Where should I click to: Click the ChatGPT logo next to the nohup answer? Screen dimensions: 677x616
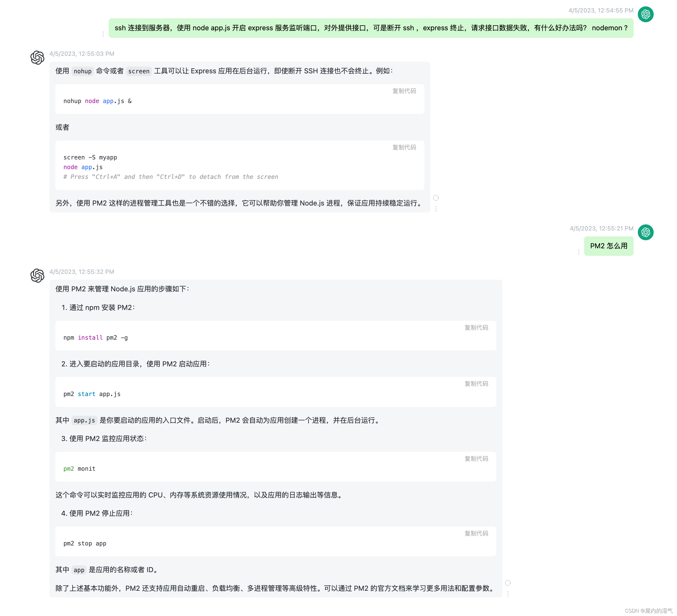(37, 58)
